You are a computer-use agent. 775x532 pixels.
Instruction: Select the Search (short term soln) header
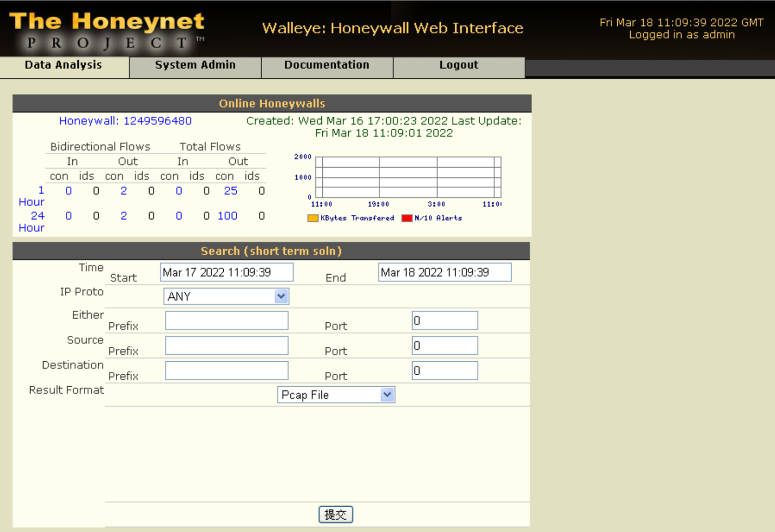point(271,251)
